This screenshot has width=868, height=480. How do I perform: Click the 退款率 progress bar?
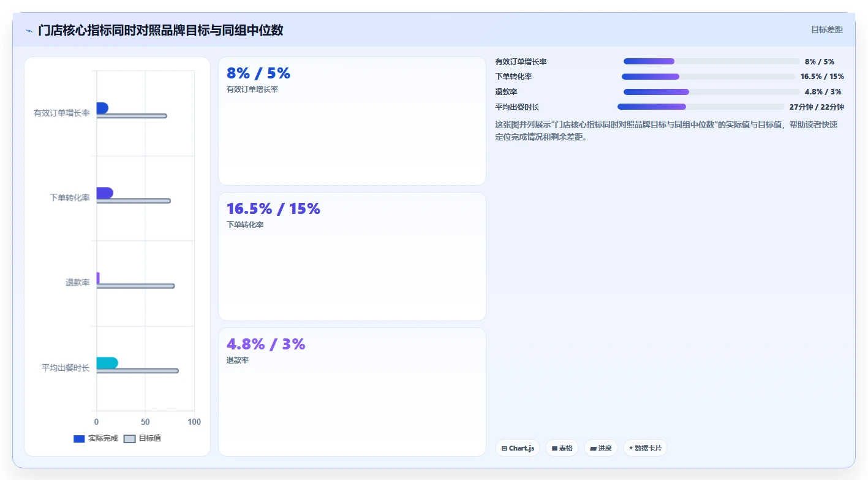[x=712, y=92]
